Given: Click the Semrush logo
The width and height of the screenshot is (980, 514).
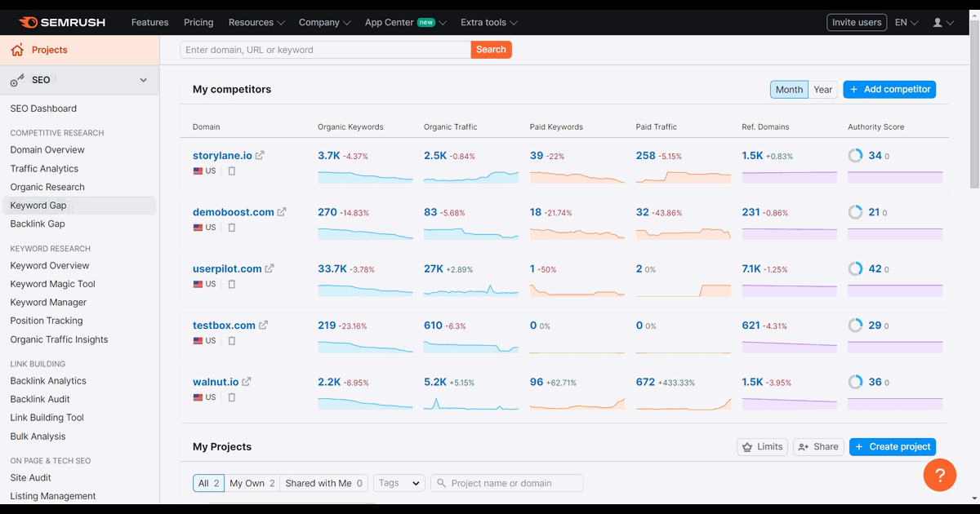Looking at the screenshot, I should [x=62, y=22].
